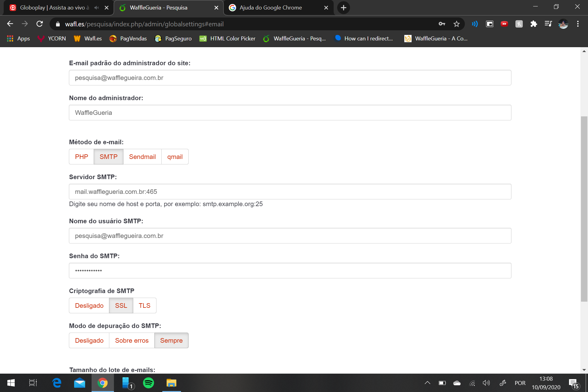The height and width of the screenshot is (392, 588).
Task: Bookmark this page with the star icon
Action: tap(456, 24)
